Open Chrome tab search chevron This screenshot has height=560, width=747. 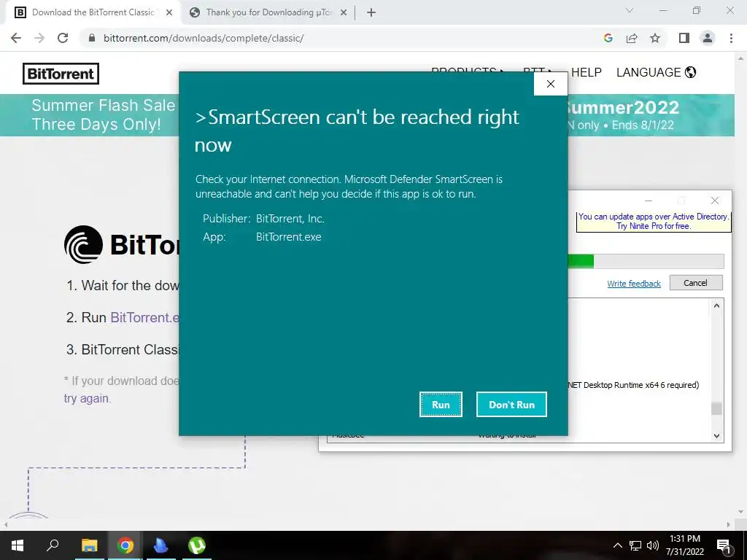pos(630,10)
